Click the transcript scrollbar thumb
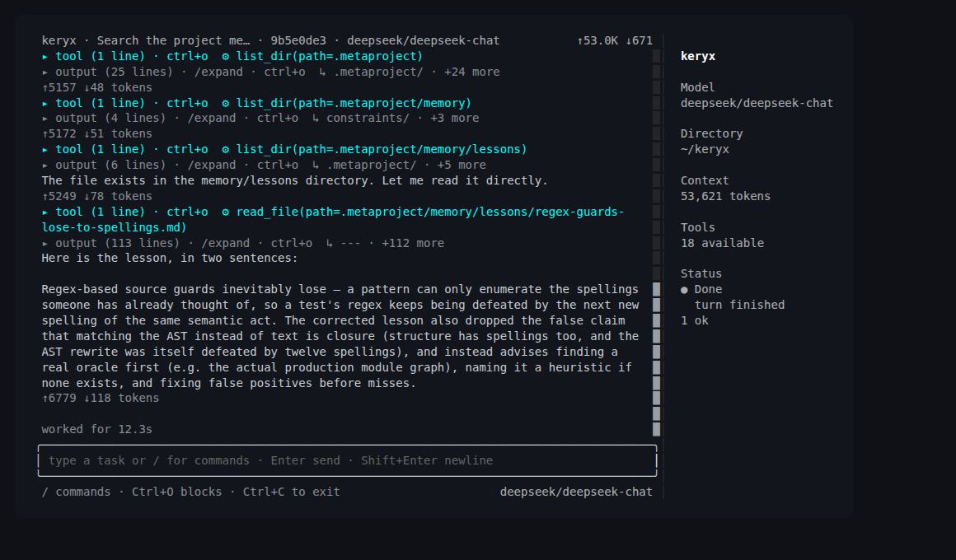This screenshot has height=560, width=956. [657, 359]
